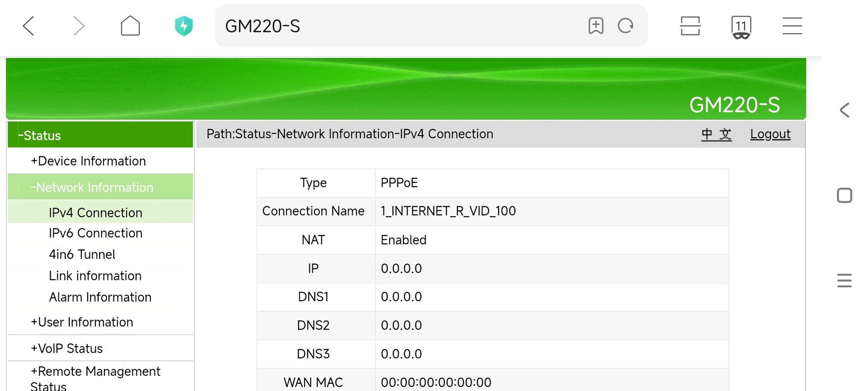
Task: Click the DNS3 value 0.0.0.0
Action: [x=401, y=354]
